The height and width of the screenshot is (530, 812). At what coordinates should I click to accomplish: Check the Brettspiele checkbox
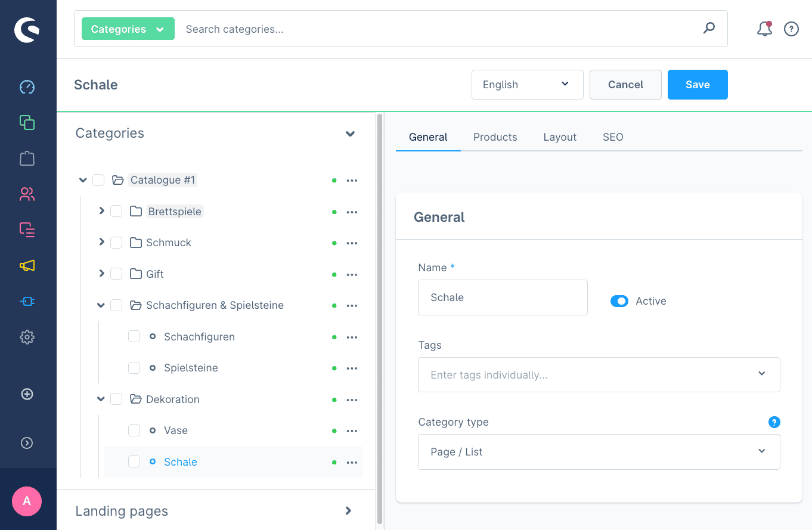(x=116, y=211)
